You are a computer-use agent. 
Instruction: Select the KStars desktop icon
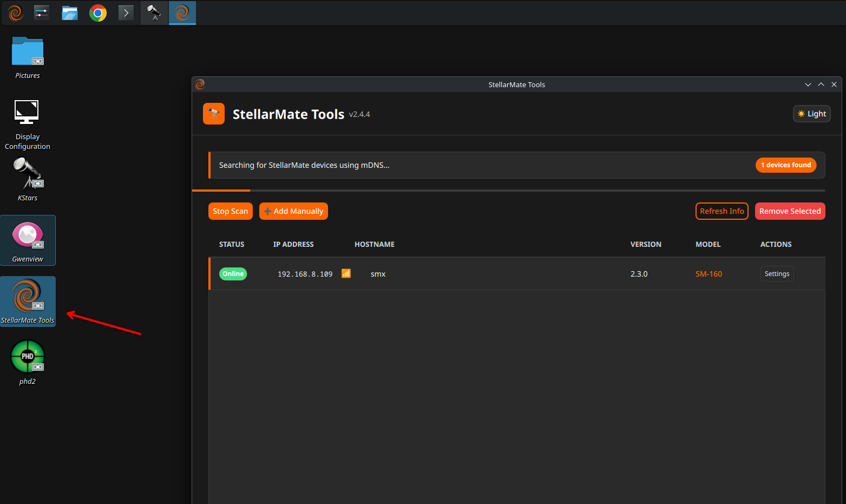28,179
